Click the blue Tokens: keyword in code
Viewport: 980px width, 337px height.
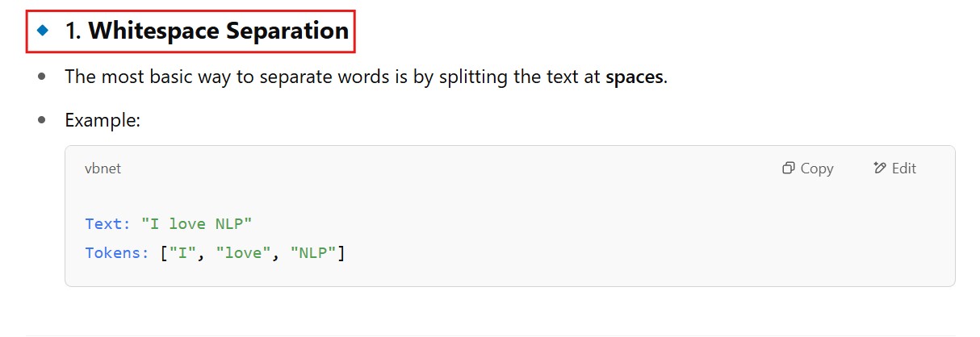click(117, 253)
